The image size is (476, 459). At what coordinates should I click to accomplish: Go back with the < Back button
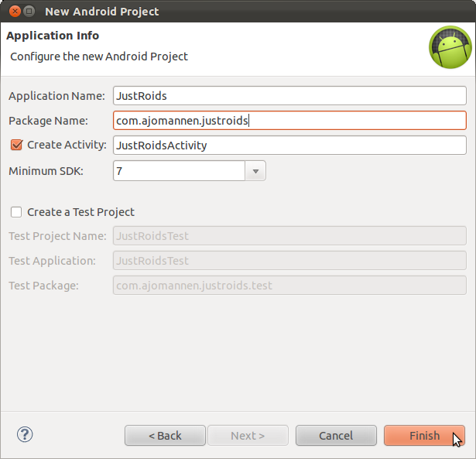[165, 436]
